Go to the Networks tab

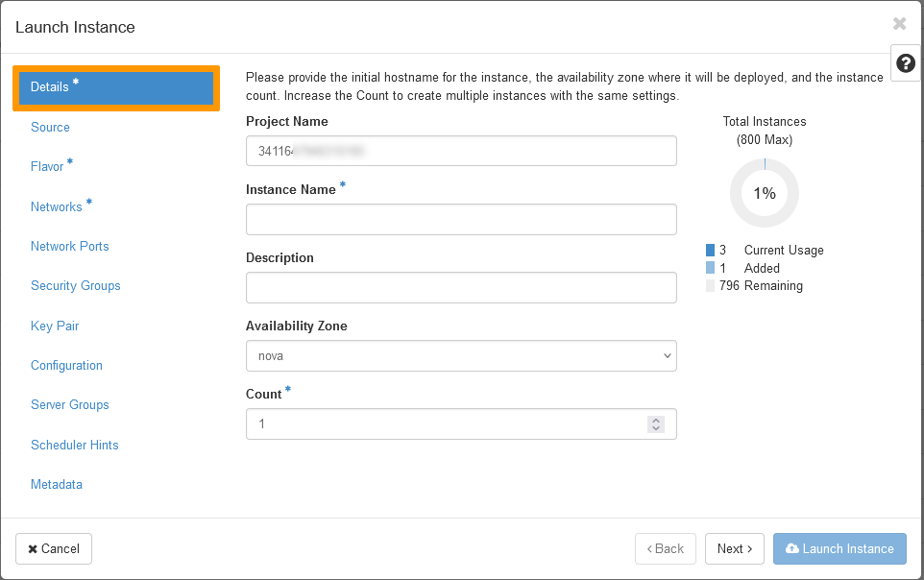[57, 206]
